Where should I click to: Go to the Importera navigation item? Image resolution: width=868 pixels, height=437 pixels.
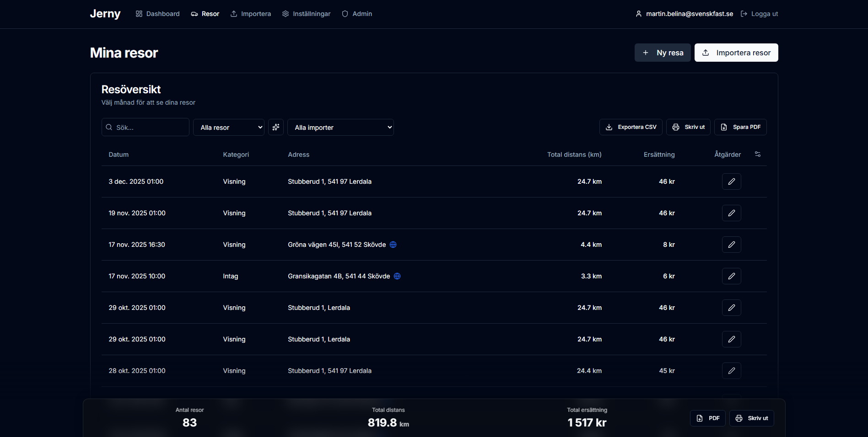coord(250,14)
